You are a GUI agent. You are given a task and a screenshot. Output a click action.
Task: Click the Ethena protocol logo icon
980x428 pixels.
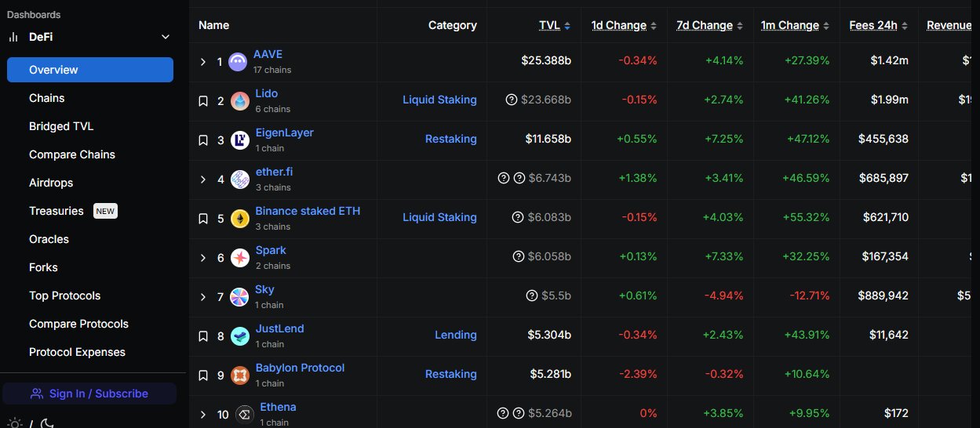click(245, 415)
